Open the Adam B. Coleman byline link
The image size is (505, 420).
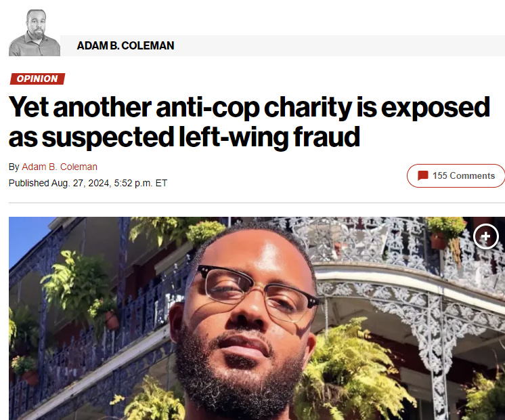point(60,167)
